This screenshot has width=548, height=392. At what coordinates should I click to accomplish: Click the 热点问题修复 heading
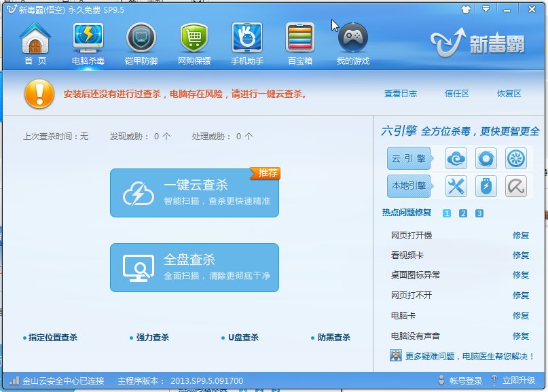tap(407, 213)
